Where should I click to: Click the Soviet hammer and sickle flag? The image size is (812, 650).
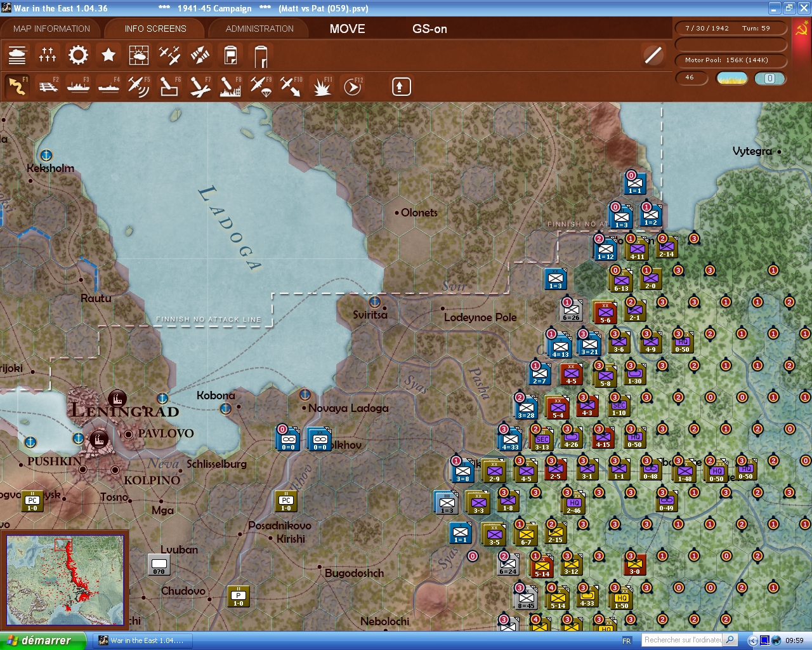click(x=801, y=29)
